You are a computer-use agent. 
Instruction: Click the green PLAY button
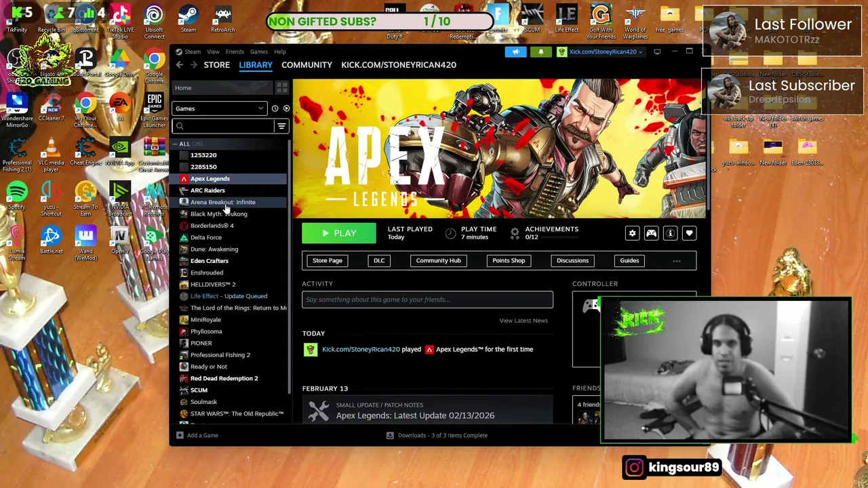coord(339,233)
